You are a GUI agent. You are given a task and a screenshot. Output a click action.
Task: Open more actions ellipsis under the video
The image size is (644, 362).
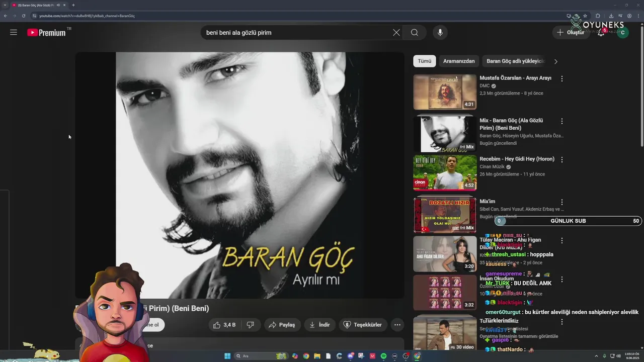pyautogui.click(x=397, y=325)
